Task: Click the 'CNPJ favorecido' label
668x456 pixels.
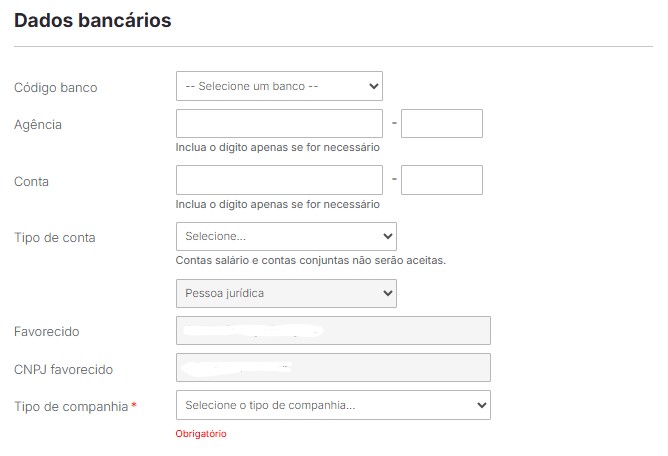Action: [64, 370]
